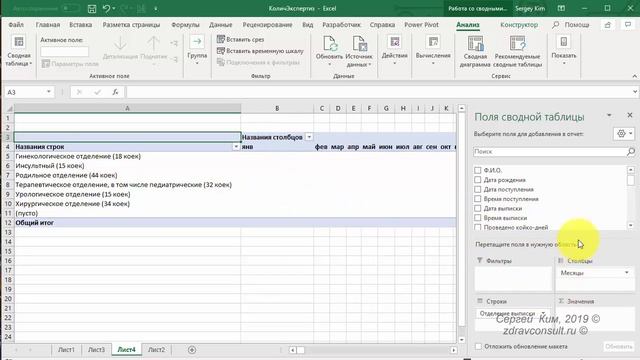Open the Вычисления ribbon menu
The image size is (640, 360).
pos(433,51)
